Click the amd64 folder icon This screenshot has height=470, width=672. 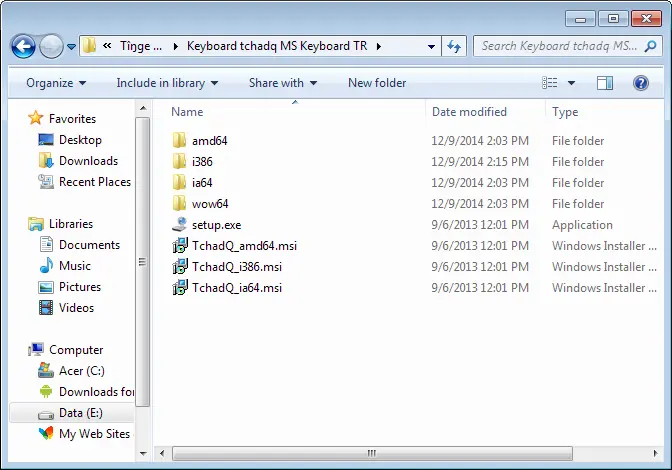[179, 141]
